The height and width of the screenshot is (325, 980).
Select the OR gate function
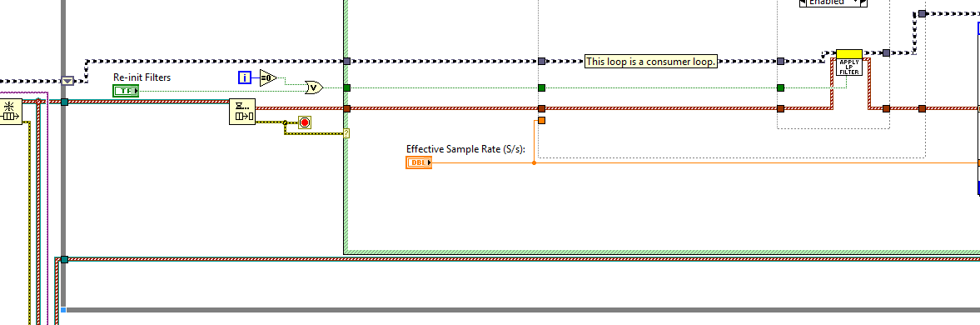click(x=314, y=88)
